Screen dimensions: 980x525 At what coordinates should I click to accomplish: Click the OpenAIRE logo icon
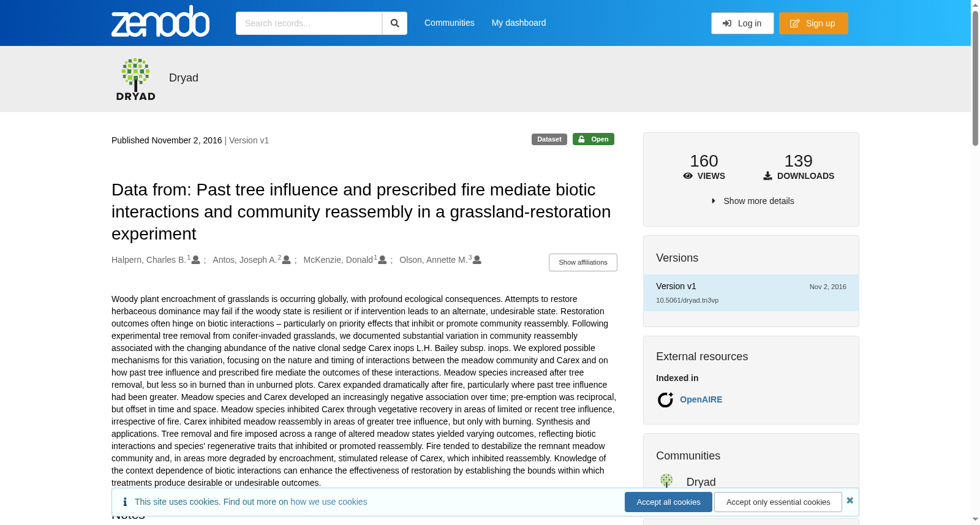coord(665,400)
